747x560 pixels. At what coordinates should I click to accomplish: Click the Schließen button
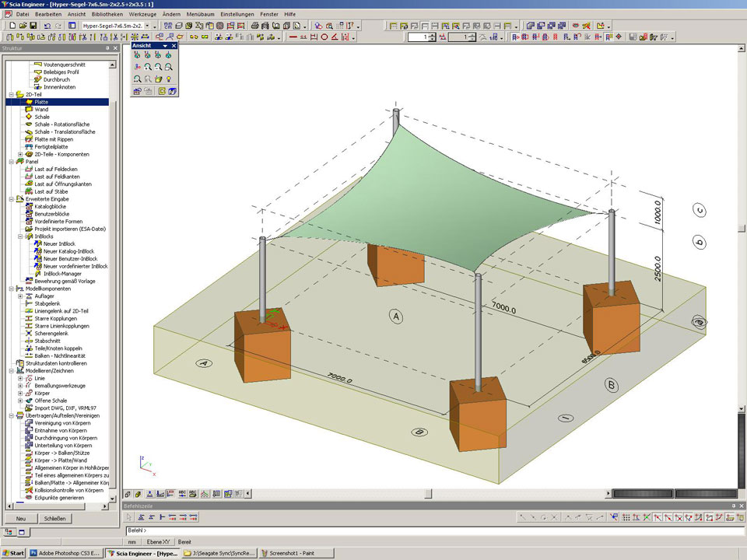[54, 518]
